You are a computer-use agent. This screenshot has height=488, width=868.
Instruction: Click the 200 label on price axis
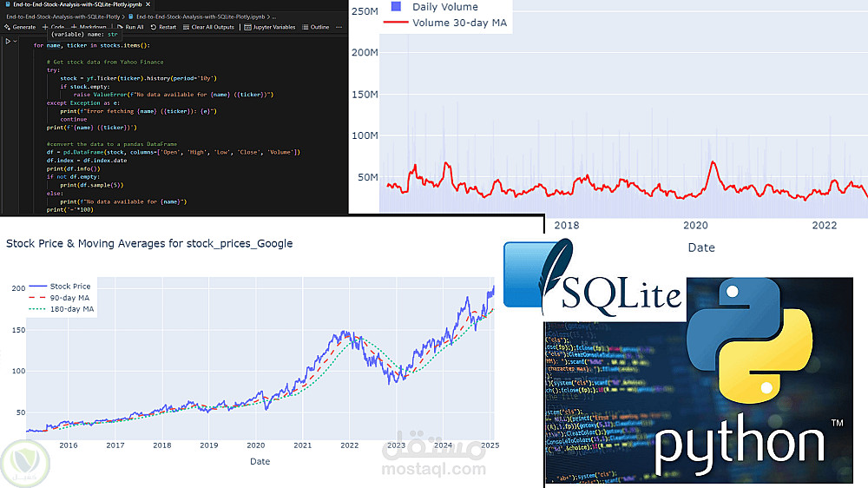tap(18, 288)
